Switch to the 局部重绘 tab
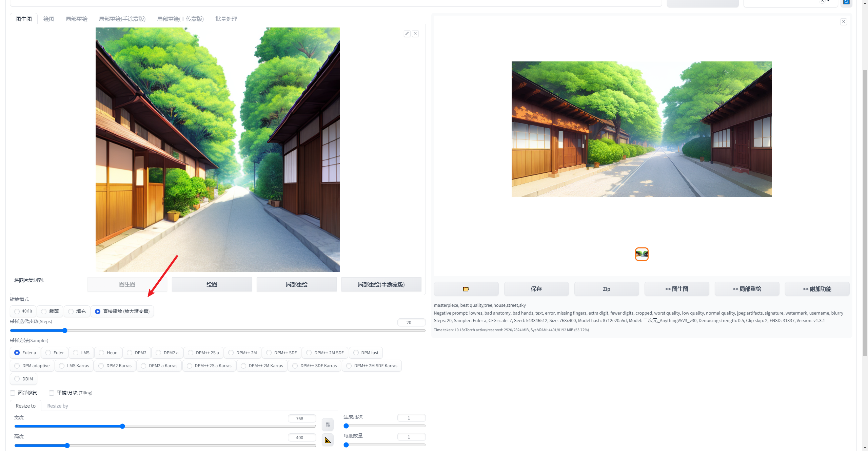Image resolution: width=868 pixels, height=451 pixels. [76, 19]
